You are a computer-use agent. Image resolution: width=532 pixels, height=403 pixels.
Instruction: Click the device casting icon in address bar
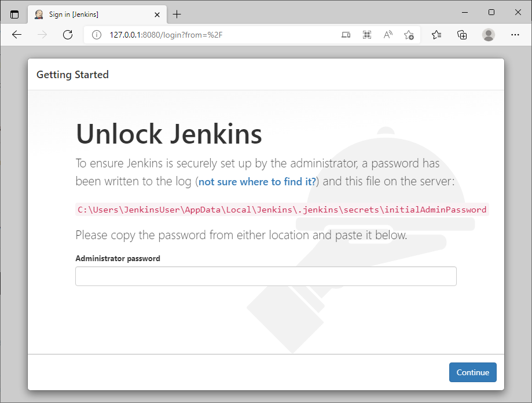pyautogui.click(x=346, y=35)
